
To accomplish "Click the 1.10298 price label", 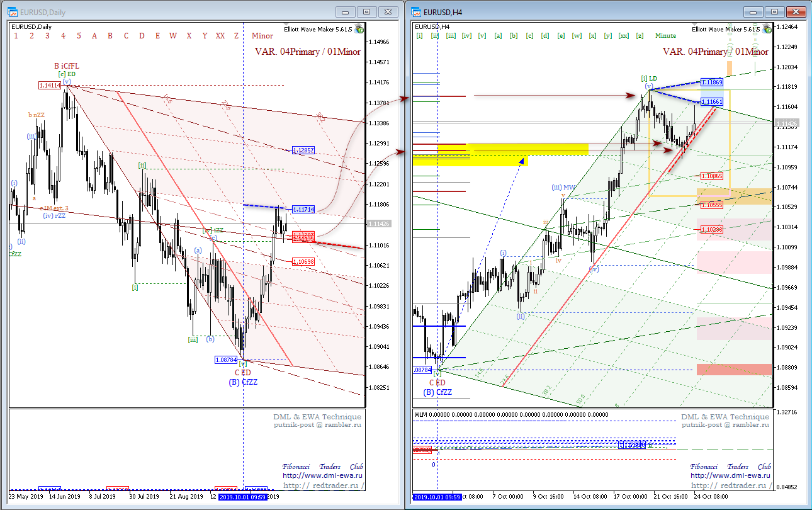I will 712,230.
